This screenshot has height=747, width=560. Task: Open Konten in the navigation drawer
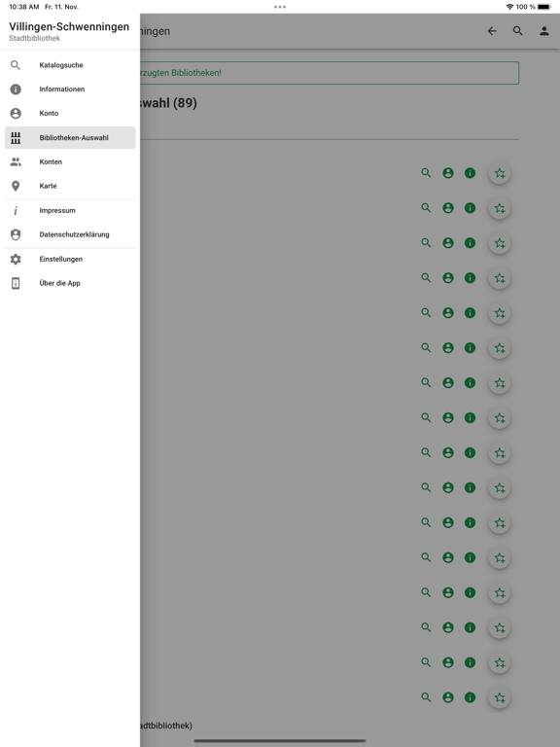[70, 162]
